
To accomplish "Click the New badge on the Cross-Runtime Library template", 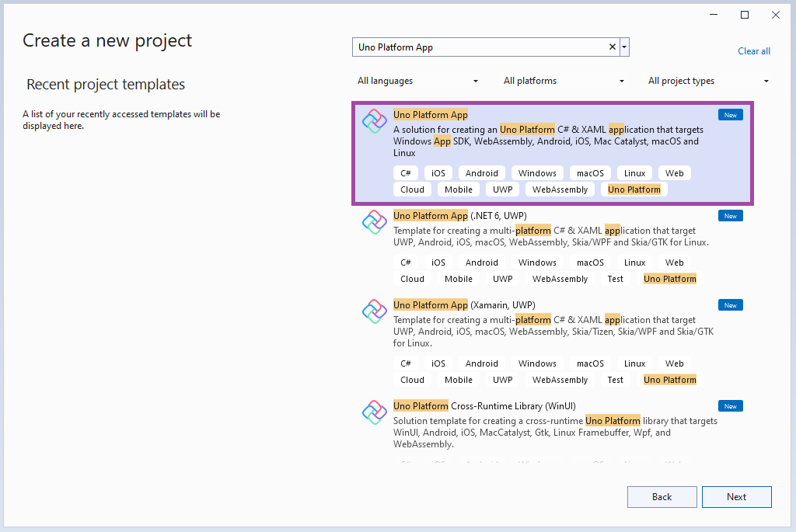I will [731, 406].
